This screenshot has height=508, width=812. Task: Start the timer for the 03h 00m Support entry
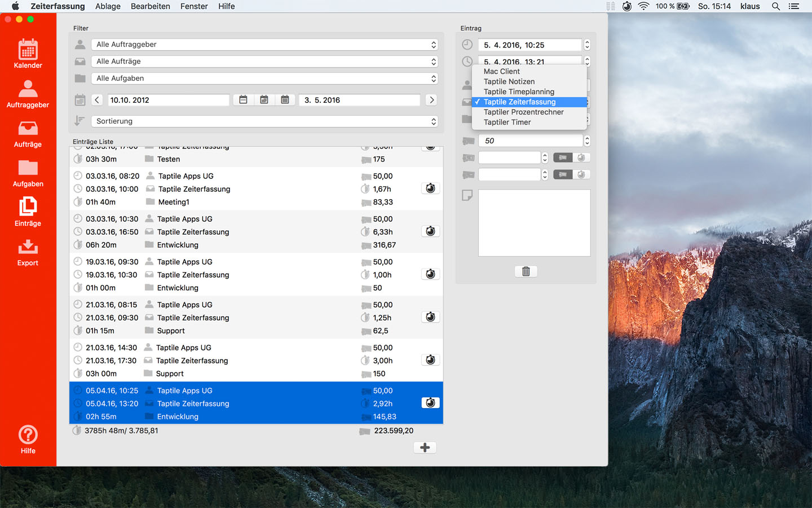tap(430, 360)
